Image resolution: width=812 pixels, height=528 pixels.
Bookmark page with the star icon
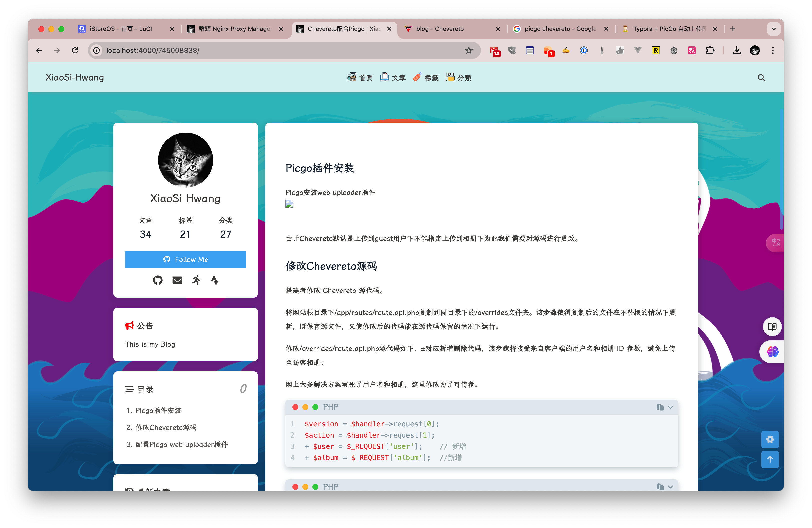tap(469, 50)
